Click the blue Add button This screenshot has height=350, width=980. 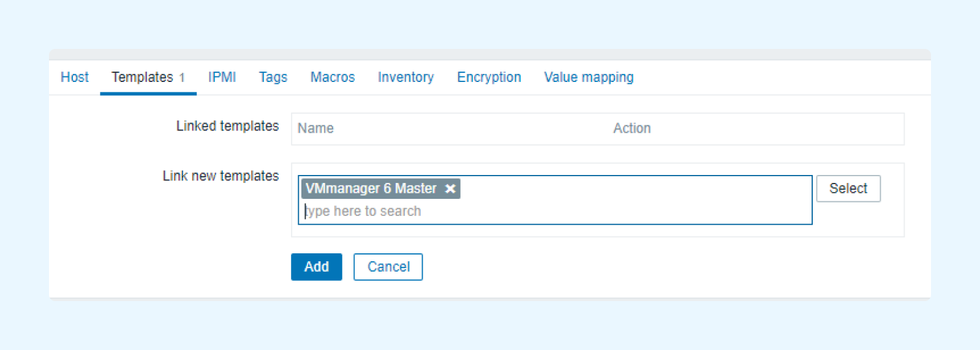pos(317,267)
